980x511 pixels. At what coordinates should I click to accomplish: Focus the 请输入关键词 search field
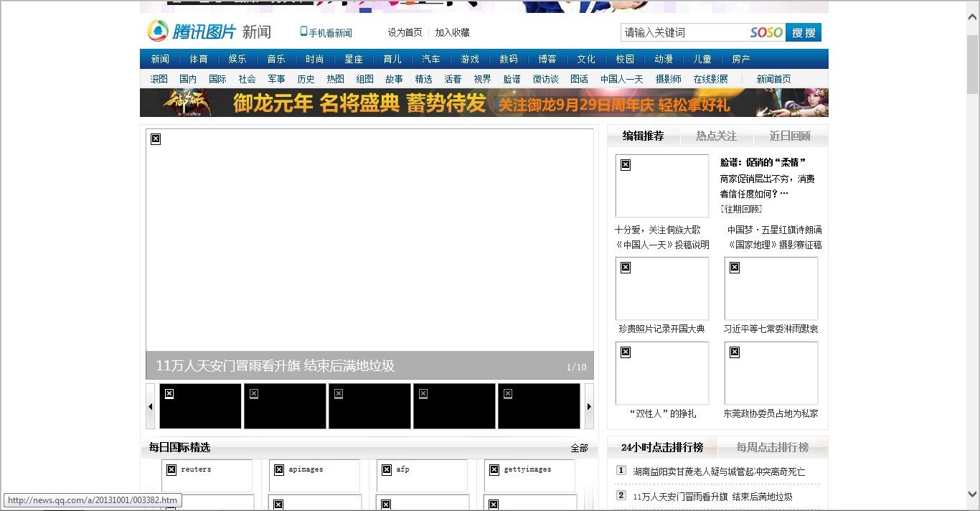pos(682,32)
